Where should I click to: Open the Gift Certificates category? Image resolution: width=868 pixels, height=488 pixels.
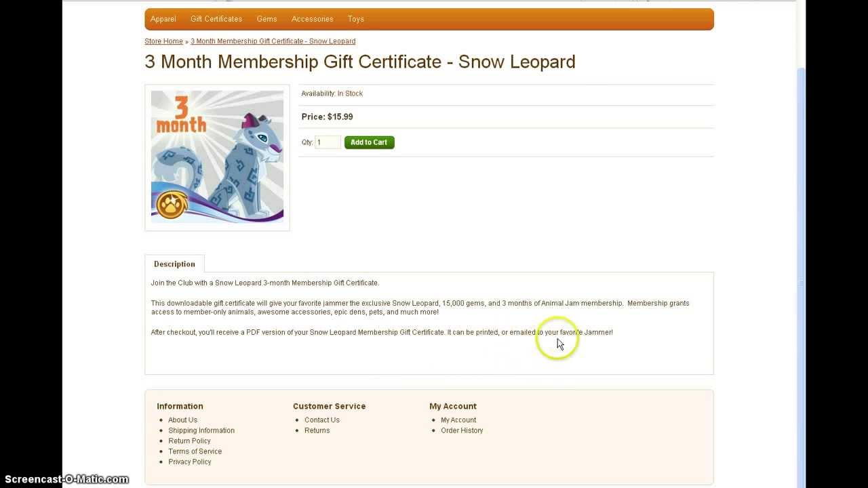point(216,19)
